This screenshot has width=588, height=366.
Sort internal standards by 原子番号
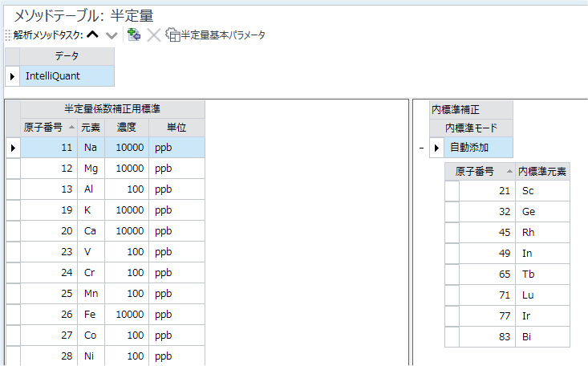click(480, 172)
